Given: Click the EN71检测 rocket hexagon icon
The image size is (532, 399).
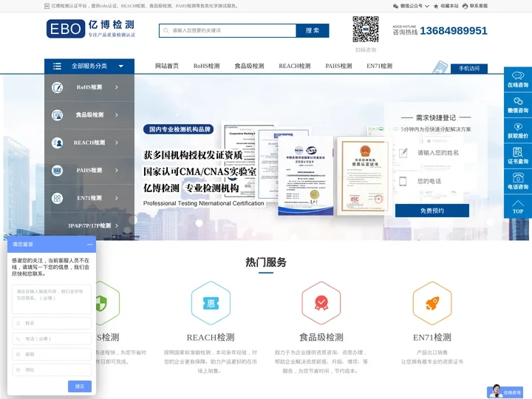Looking at the screenshot, I should (432, 303).
